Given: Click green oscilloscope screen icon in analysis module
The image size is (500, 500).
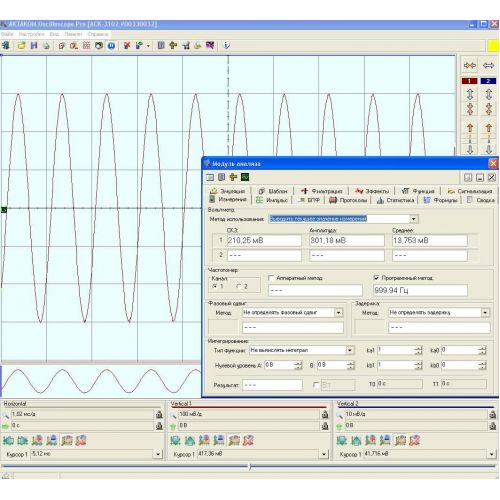Looking at the screenshot, I should tap(245, 177).
